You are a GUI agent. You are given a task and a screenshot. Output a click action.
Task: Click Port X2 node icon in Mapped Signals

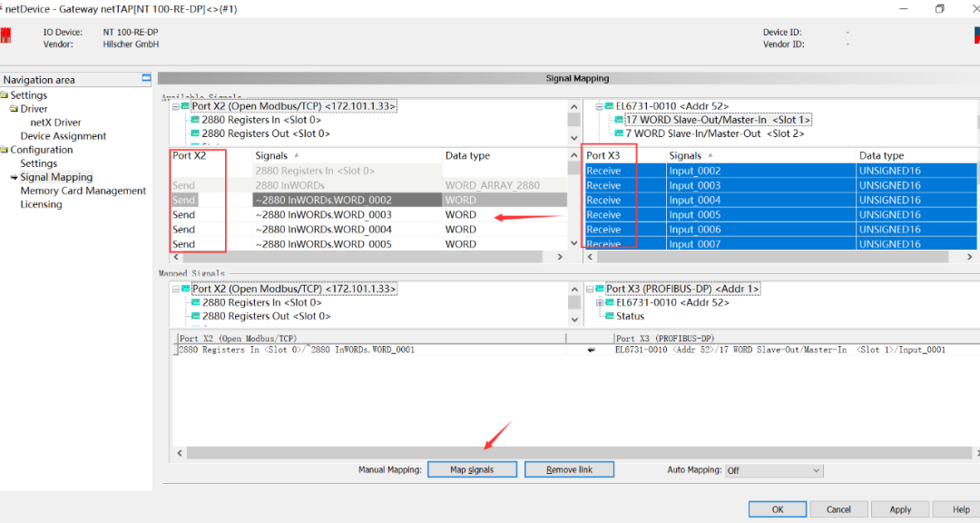pos(186,289)
